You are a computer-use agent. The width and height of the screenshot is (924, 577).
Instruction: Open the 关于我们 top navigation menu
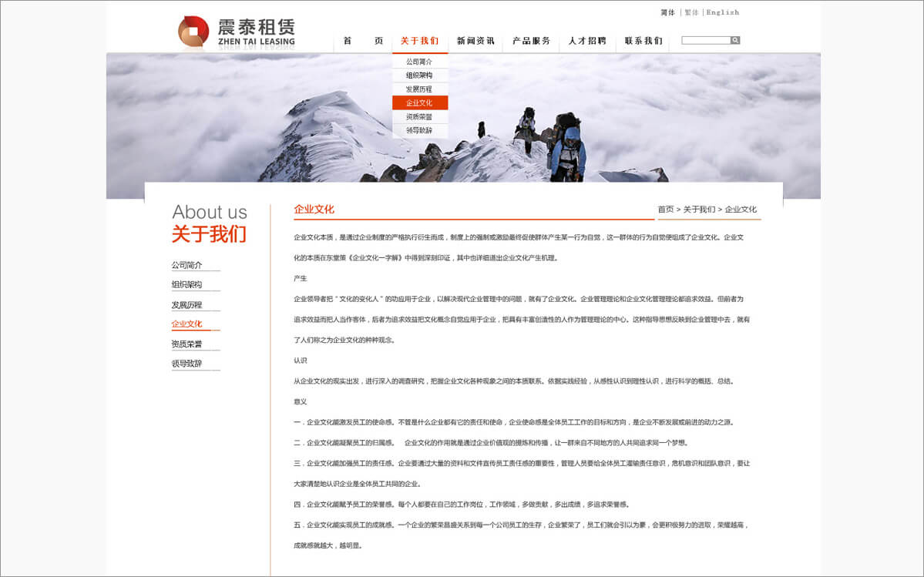(419, 41)
